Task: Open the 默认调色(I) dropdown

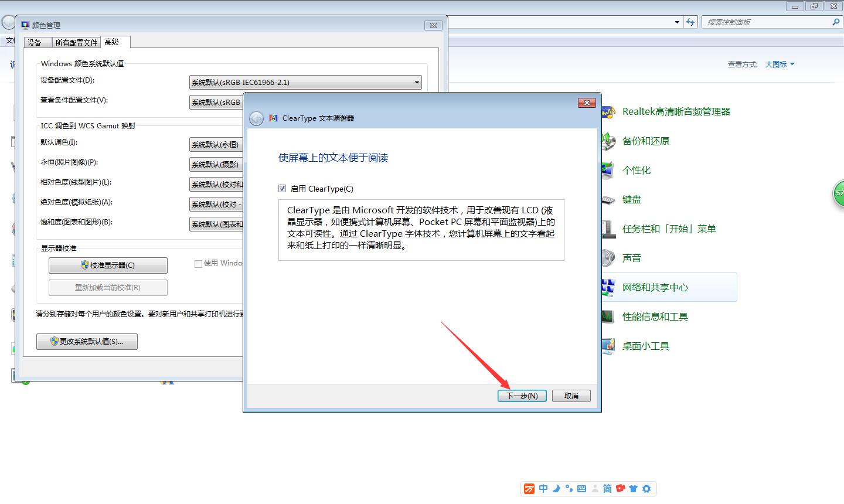Action: pos(216,145)
